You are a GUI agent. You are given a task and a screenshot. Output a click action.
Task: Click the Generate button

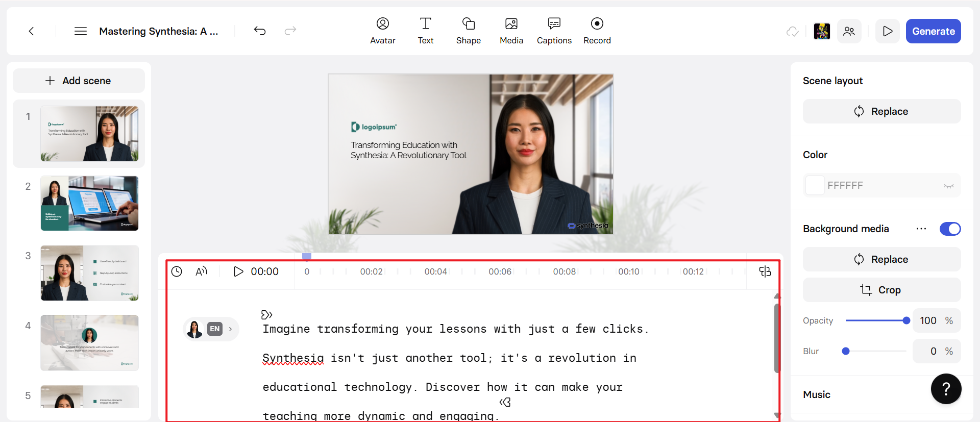pyautogui.click(x=934, y=31)
